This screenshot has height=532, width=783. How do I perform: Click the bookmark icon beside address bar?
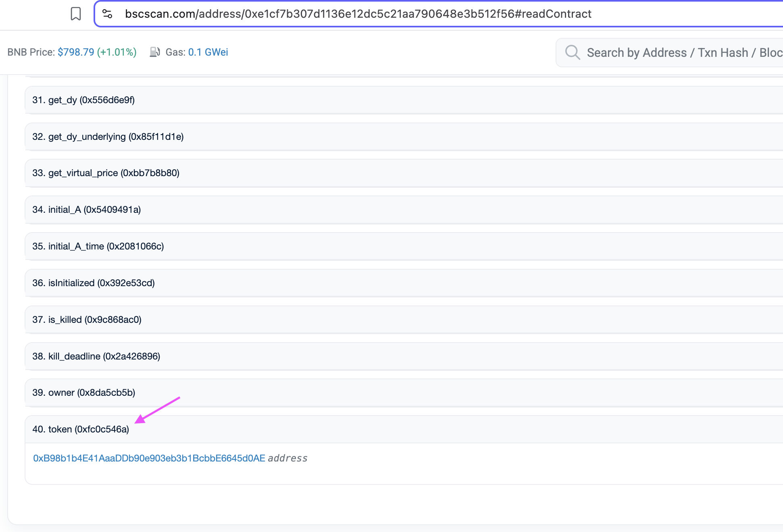75,14
